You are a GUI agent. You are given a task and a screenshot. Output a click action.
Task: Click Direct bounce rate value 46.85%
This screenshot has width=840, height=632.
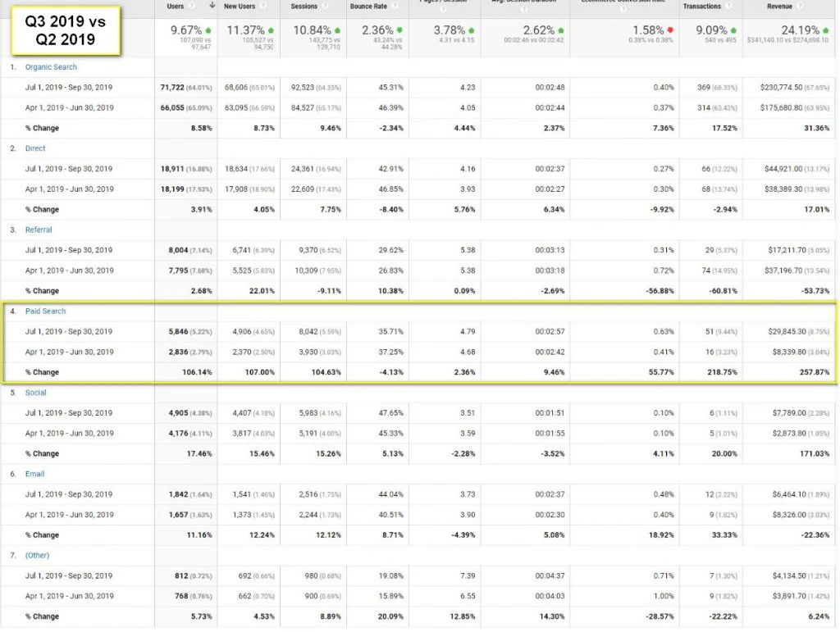[391, 189]
